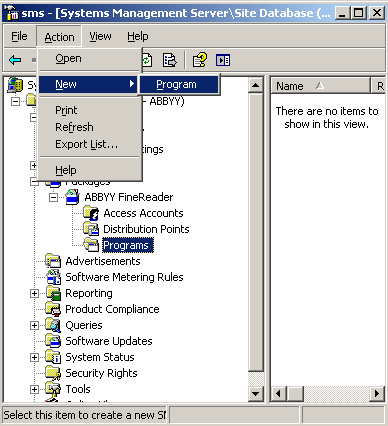The height and width of the screenshot is (426, 388).
Task: Select ABBYY FineReader package label
Action: [129, 197]
